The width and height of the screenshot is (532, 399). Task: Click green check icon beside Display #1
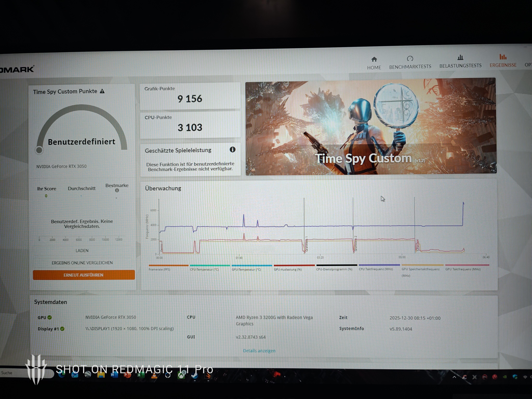click(62, 329)
